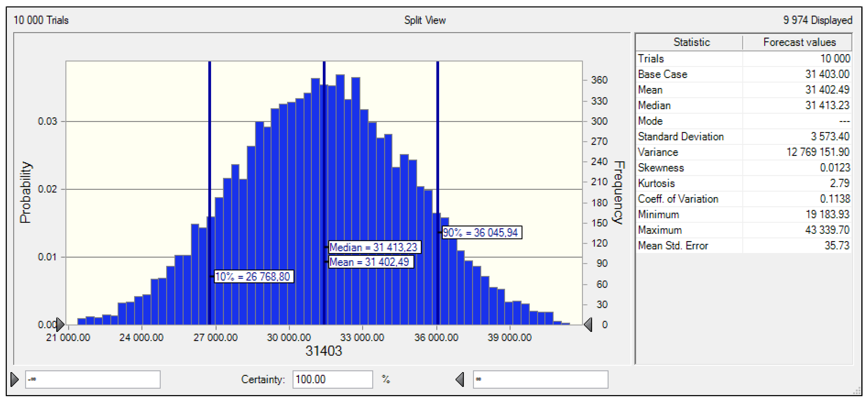Click the Split View title label
The width and height of the screenshot is (868, 403).
click(x=425, y=20)
